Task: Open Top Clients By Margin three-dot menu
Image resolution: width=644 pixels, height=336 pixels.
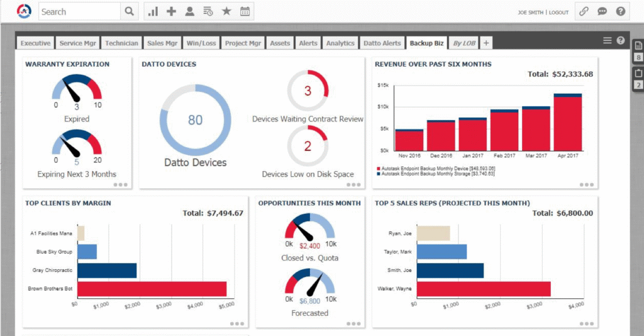Action: click(237, 323)
